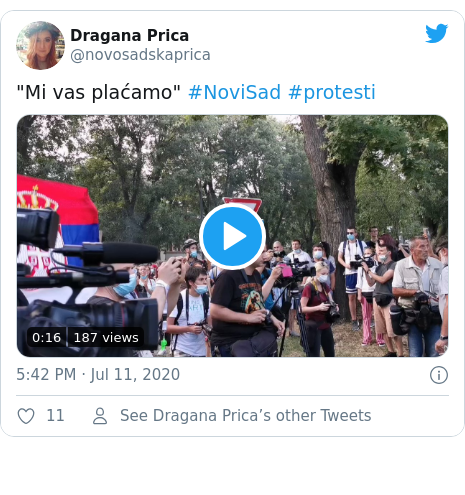Click the 0:16 video duration badge
The width and height of the screenshot is (465, 495).
tap(47, 338)
